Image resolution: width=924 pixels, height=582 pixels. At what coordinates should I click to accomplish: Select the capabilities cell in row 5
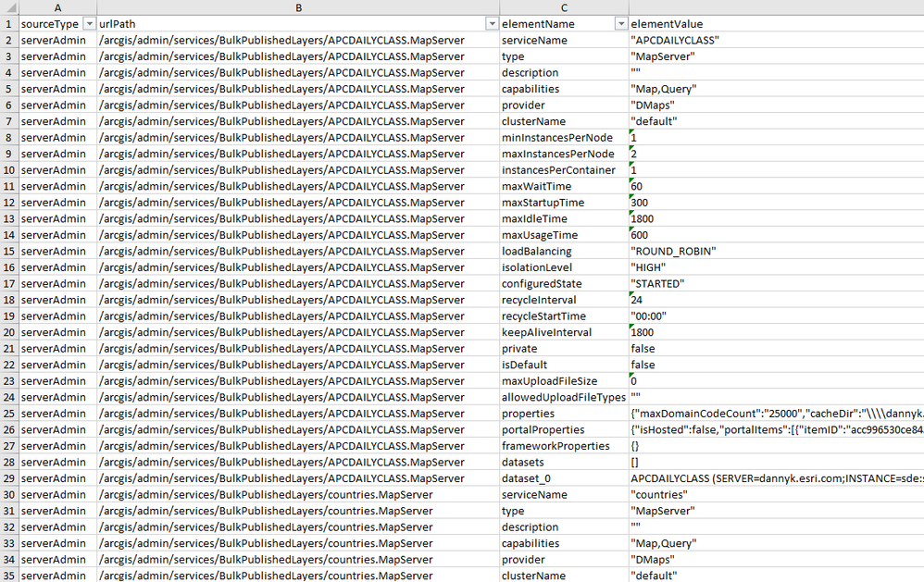point(564,89)
